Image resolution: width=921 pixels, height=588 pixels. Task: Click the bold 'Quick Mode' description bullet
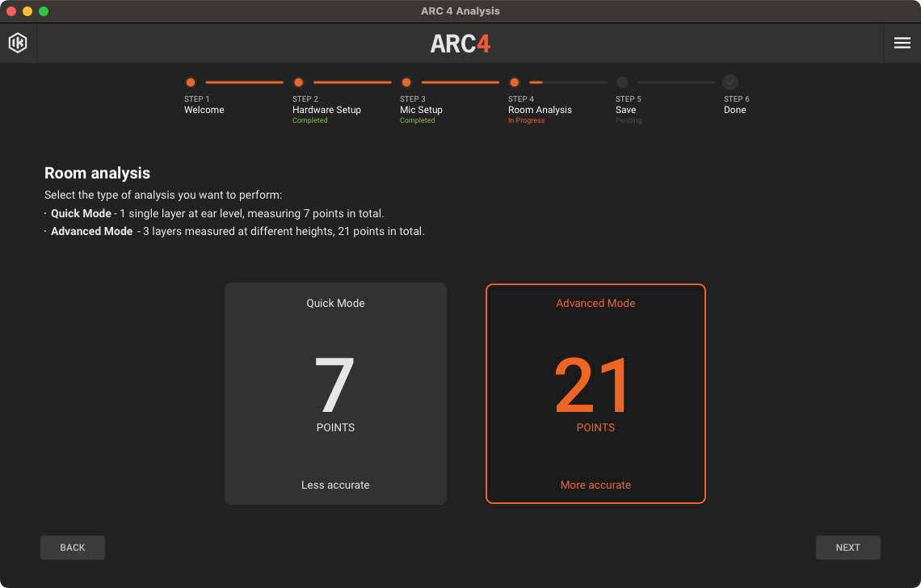(81, 214)
